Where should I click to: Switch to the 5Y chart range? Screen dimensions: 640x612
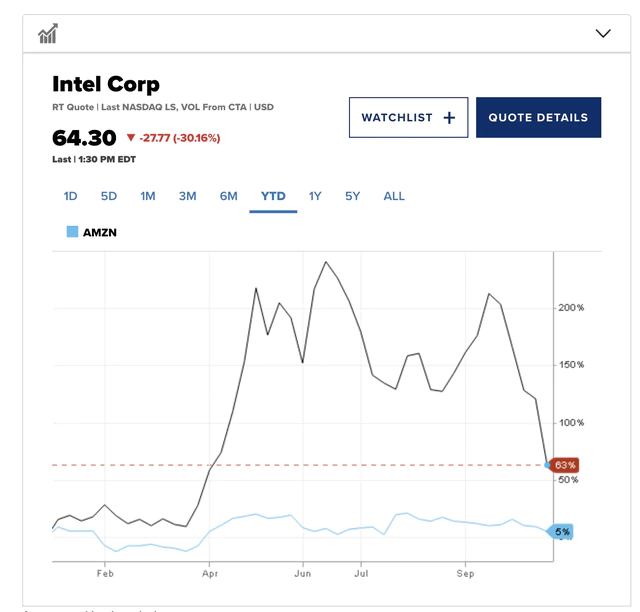coord(353,196)
